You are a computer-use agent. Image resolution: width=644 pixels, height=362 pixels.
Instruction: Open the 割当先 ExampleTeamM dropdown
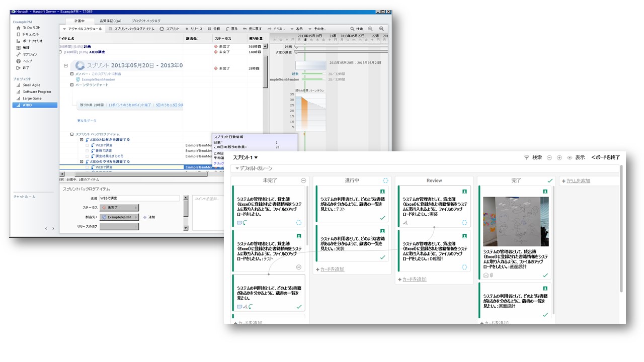point(119,217)
